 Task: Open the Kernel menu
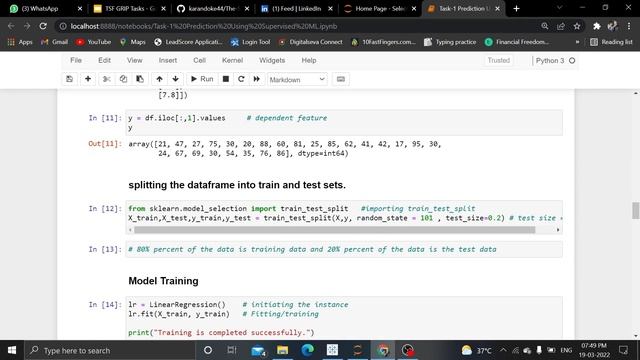(232, 60)
